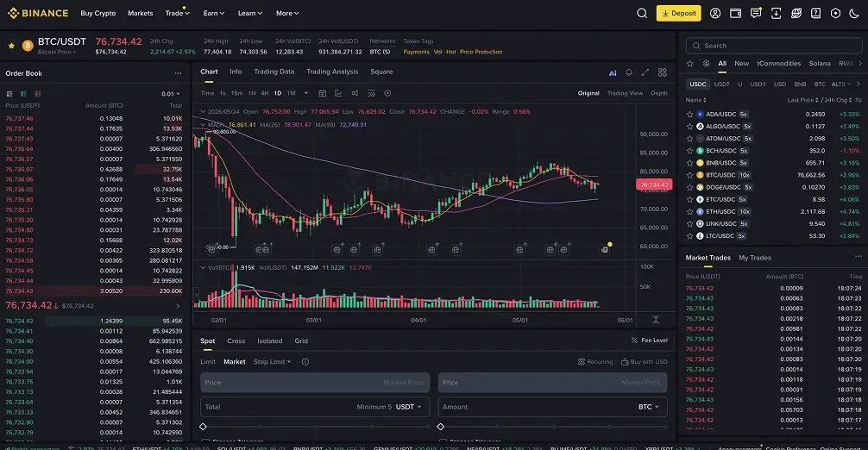Show both buy and sell orders view
This screenshot has height=450, width=868.
coord(9,94)
